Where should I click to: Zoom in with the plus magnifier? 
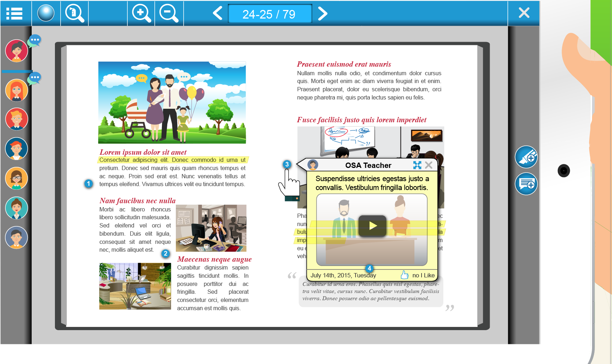click(x=141, y=14)
